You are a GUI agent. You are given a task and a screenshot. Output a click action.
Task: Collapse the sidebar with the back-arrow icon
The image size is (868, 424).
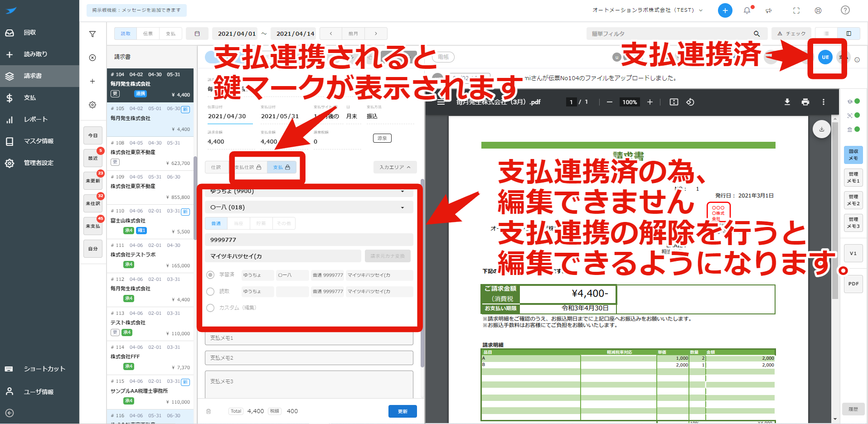[x=10, y=413]
